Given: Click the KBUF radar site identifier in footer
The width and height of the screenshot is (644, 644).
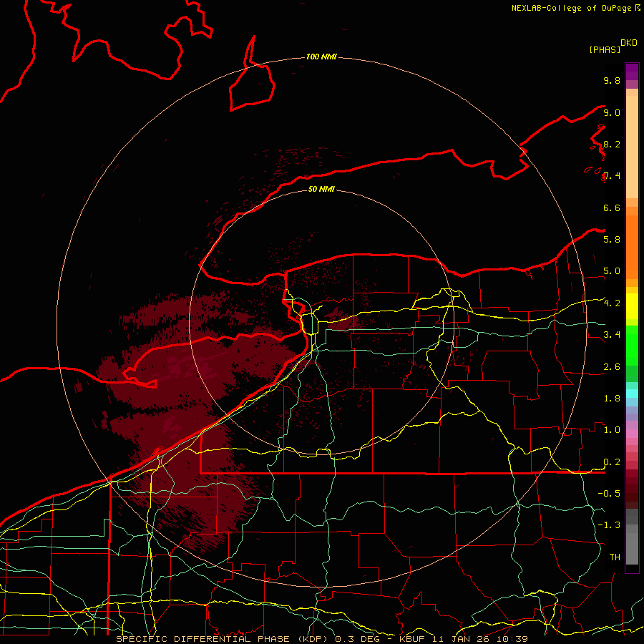Looking at the screenshot, I should [412, 639].
